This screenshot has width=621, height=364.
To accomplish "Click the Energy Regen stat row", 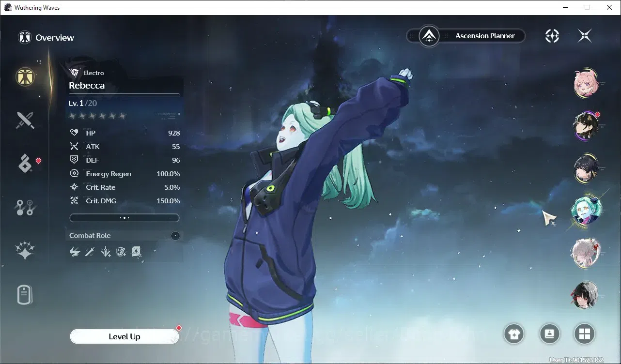I will point(124,174).
